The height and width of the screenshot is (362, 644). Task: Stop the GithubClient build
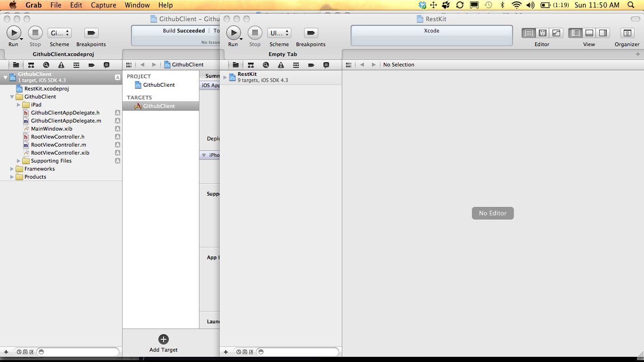35,33
